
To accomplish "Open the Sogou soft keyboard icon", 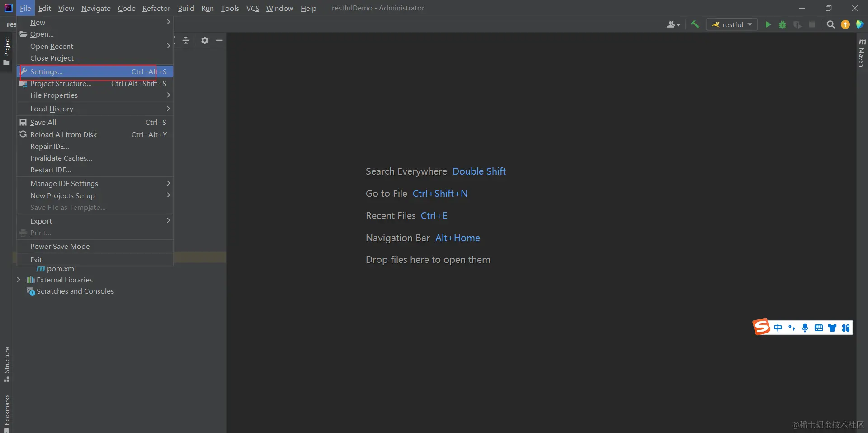I will click(819, 328).
